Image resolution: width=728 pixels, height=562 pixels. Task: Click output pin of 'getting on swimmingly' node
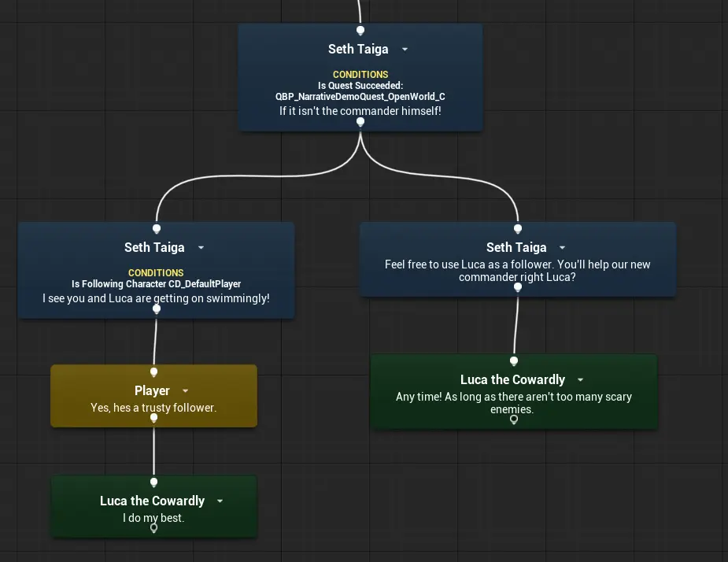tap(157, 309)
